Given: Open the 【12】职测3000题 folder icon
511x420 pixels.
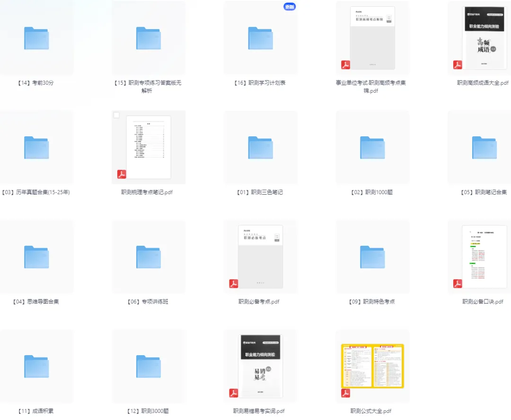Looking at the screenshot, I should point(149,366).
